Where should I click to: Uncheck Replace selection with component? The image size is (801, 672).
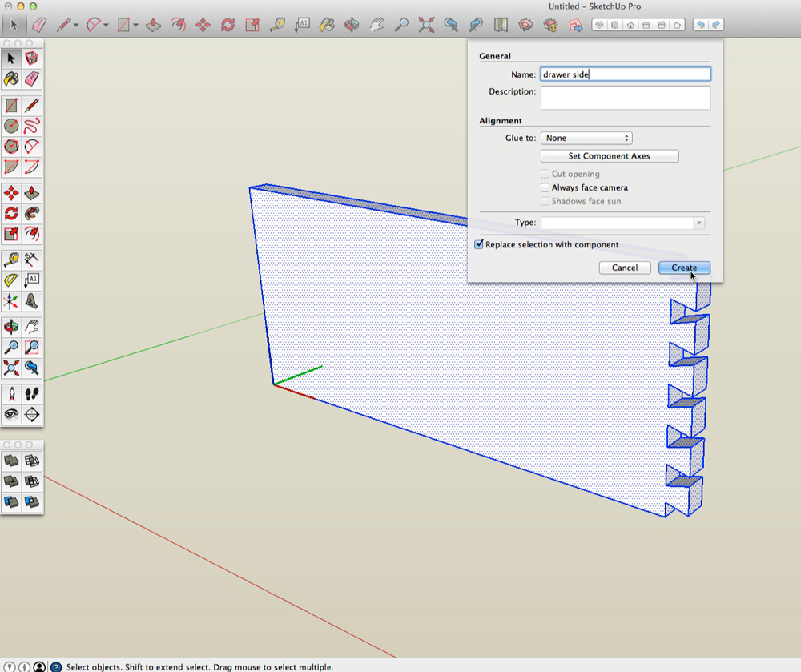tap(479, 244)
